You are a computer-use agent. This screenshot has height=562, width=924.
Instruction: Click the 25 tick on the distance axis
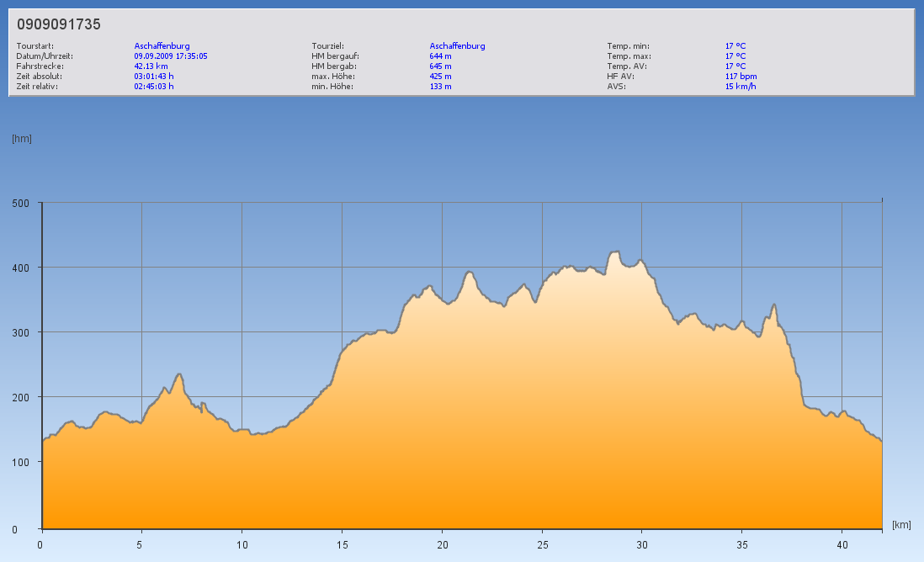[542, 544]
